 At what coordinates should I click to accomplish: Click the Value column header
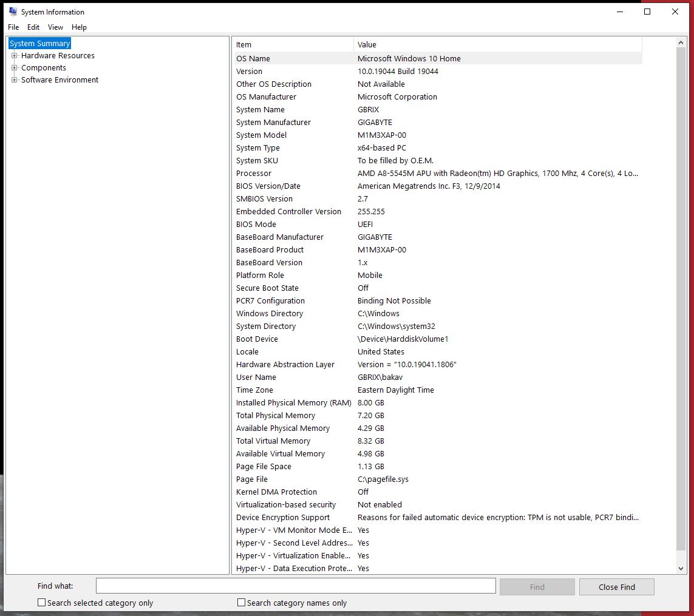(x=497, y=44)
